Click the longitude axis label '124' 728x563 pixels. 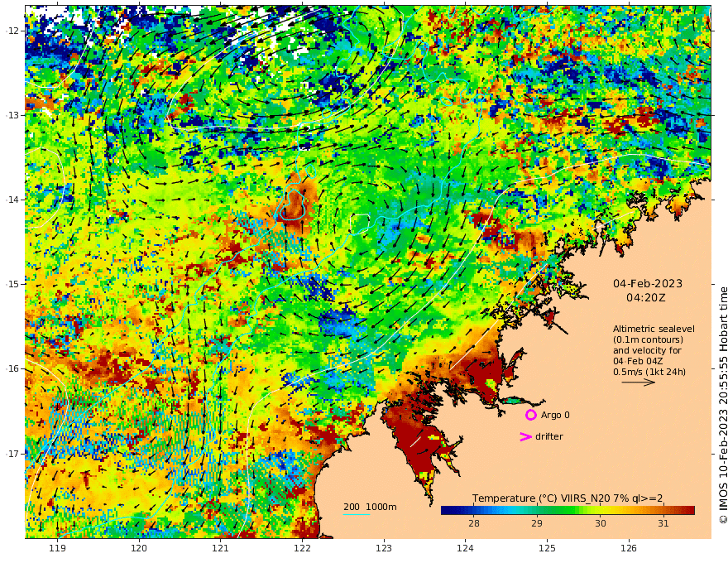[x=465, y=548]
